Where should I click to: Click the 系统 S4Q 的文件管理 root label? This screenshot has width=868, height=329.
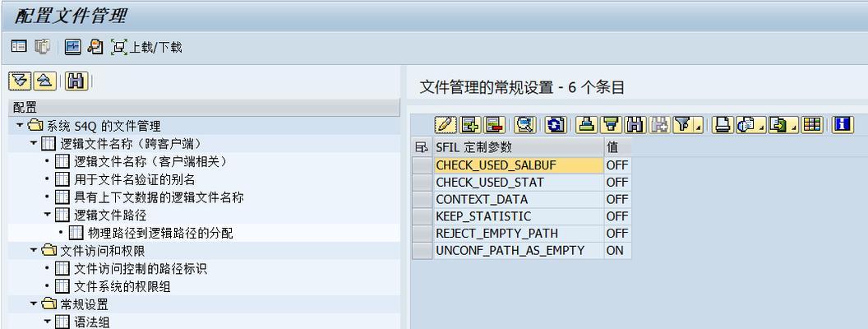pyautogui.click(x=104, y=126)
